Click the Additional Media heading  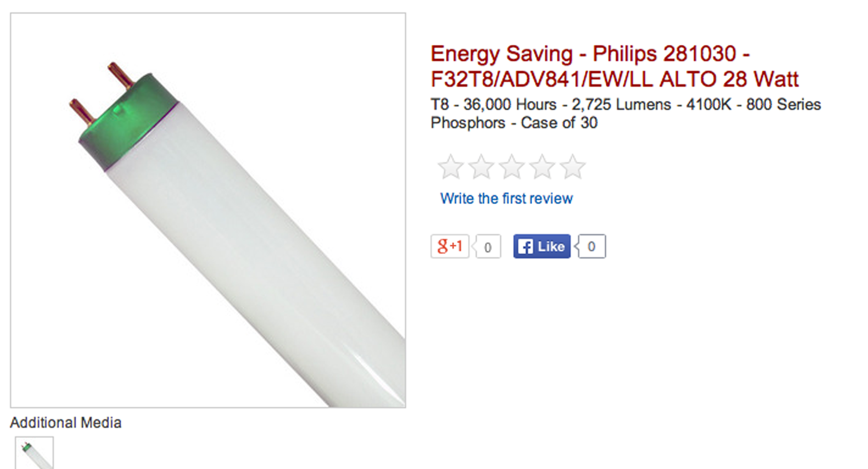point(66,422)
